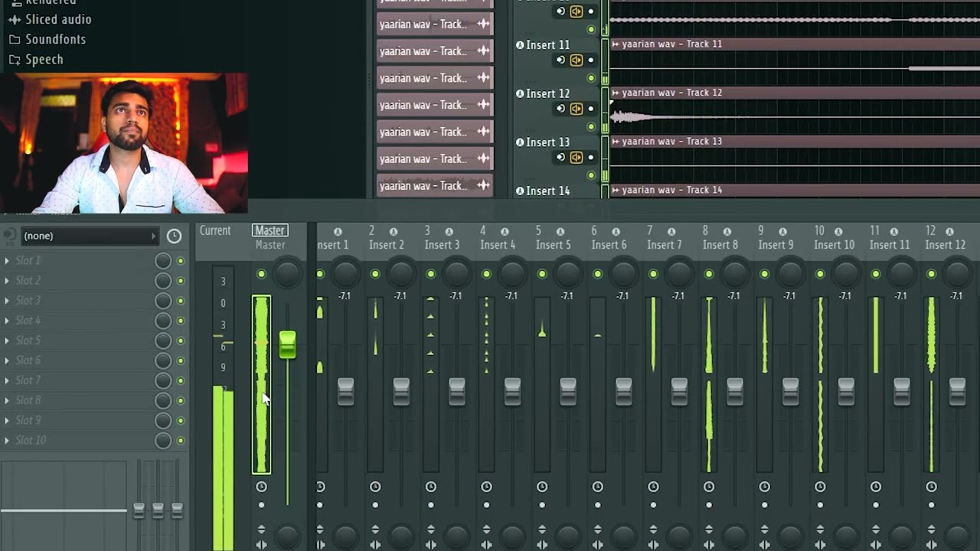980x551 pixels.
Task: Expand Slot 7 arrow menu
Action: (x=7, y=380)
